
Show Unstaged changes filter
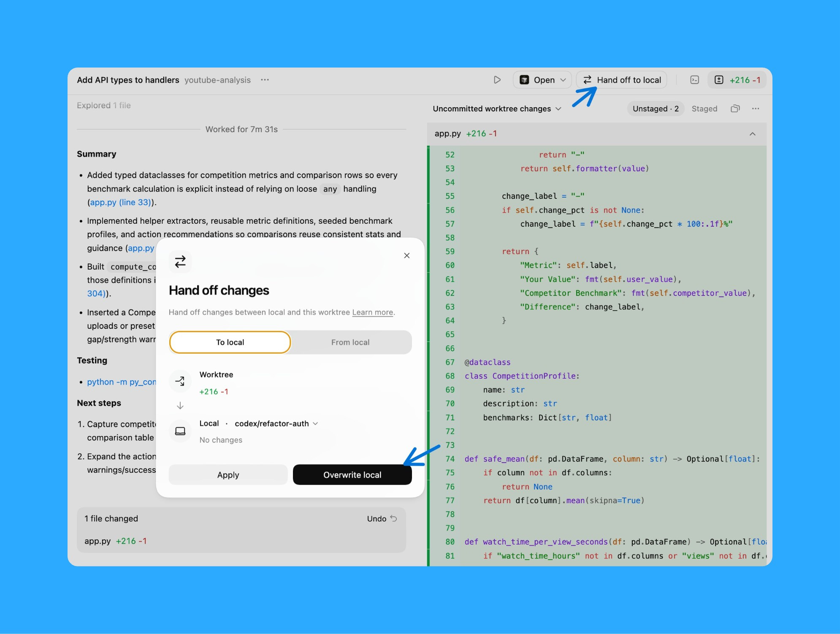pos(655,108)
